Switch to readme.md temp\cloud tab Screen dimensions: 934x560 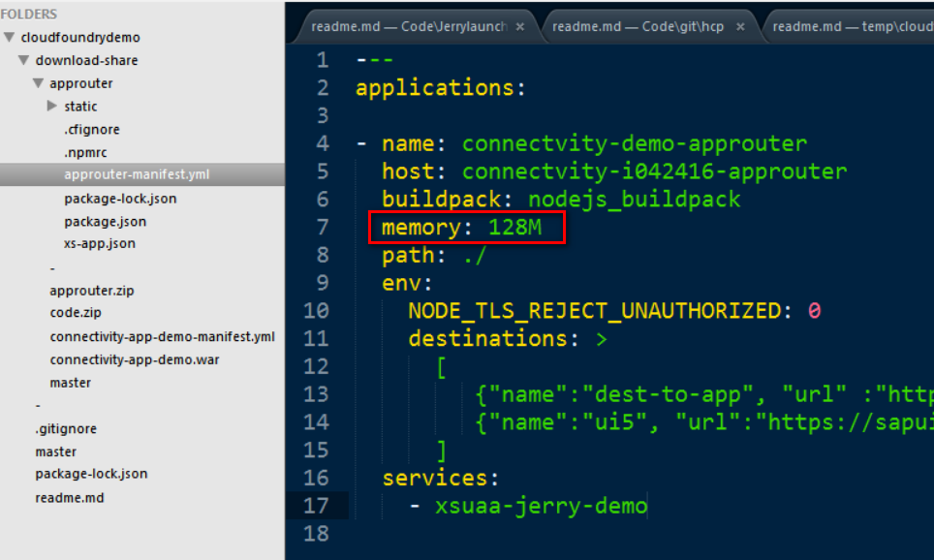[x=853, y=27]
